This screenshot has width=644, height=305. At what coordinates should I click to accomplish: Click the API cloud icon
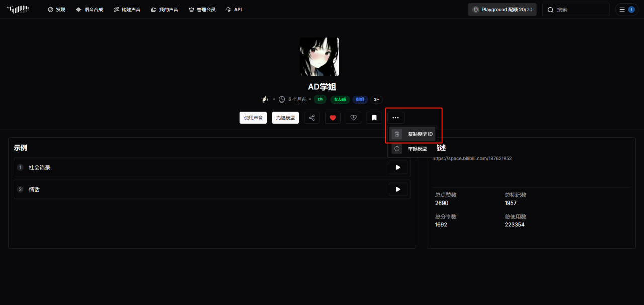tap(229, 10)
